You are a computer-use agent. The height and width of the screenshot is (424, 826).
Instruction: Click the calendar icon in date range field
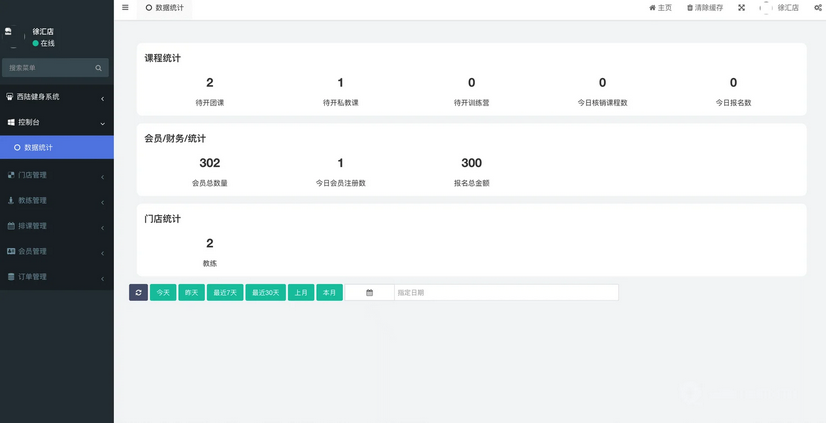tap(369, 292)
